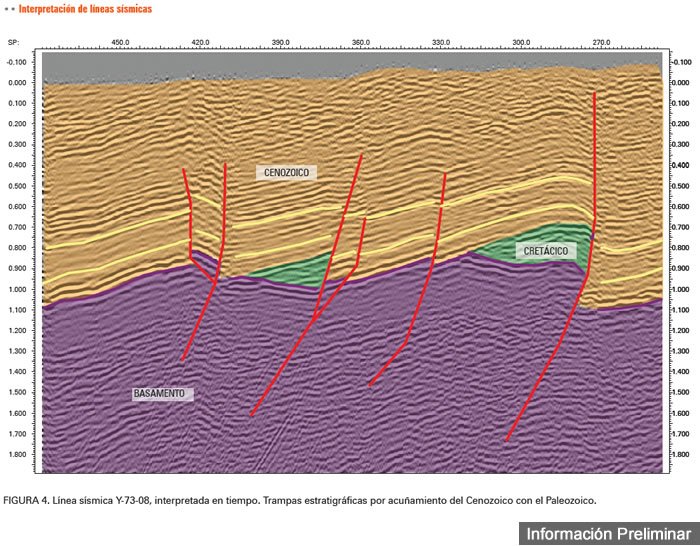Pick shotpoint marker 420.0
The image size is (700, 546).
tap(200, 43)
